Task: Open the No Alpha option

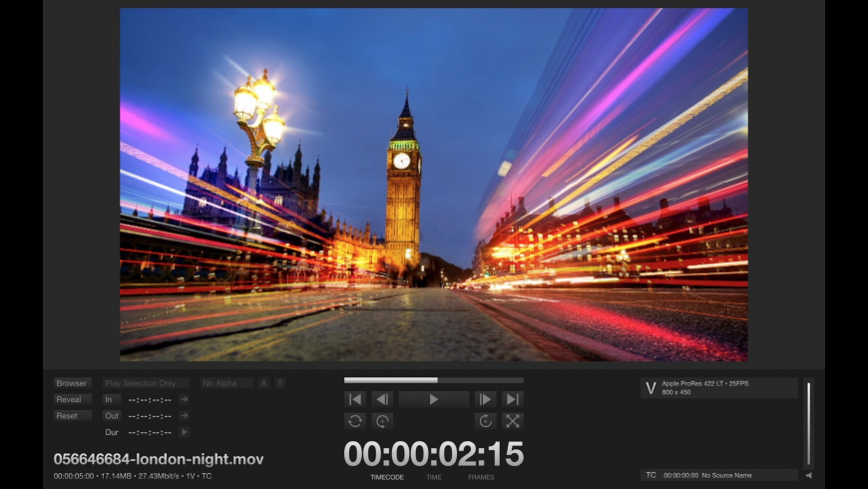Action: tap(226, 383)
